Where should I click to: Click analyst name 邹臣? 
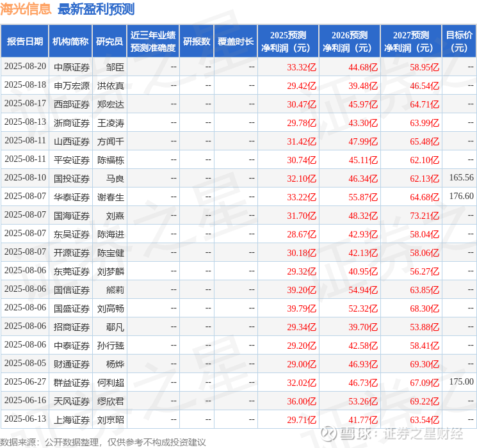tap(115, 67)
